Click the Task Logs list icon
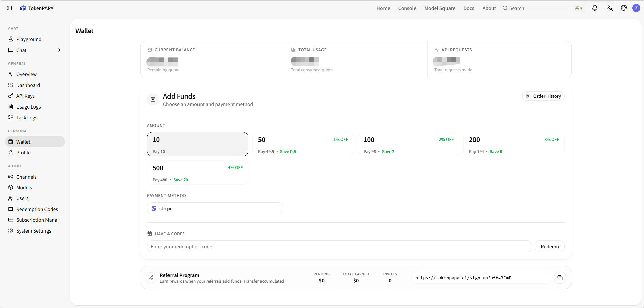 click(11, 117)
